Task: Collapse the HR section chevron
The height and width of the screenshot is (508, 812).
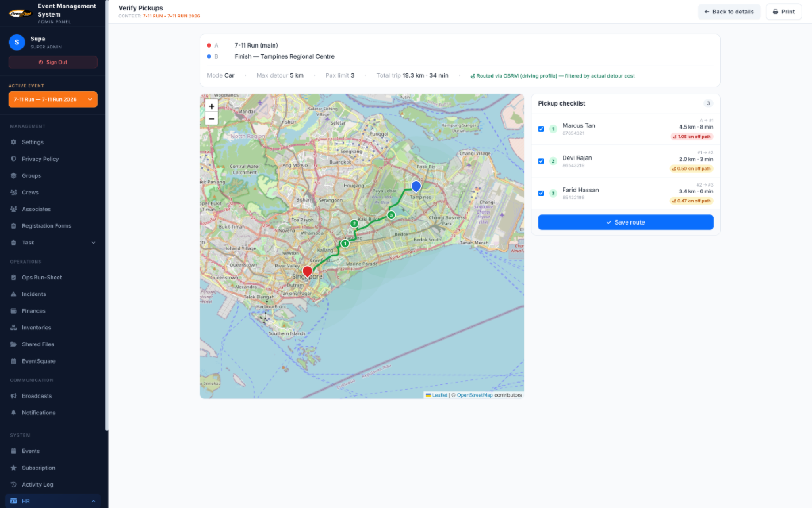Action: coord(94,501)
